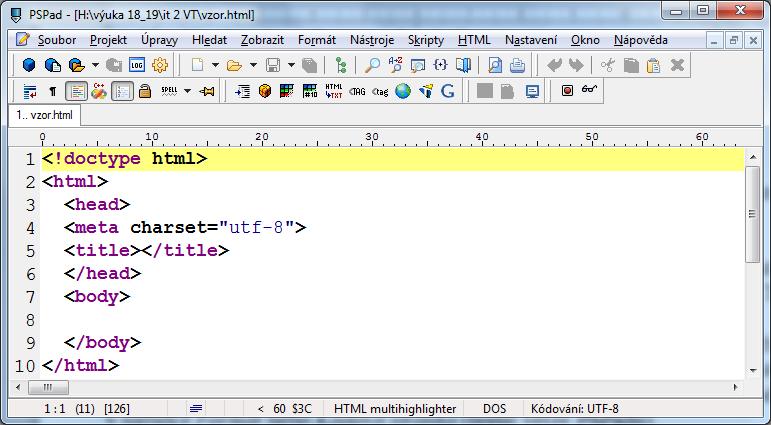Image resolution: width=771 pixels, height=425 pixels.
Task: Open the color grid picker icon
Action: (x=287, y=91)
